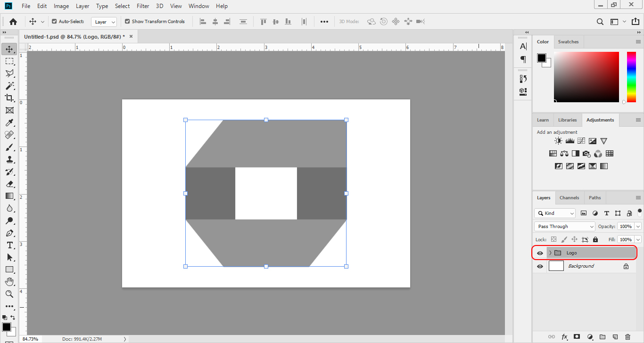
Task: Click the Home icon in options bar
Action: (x=13, y=21)
